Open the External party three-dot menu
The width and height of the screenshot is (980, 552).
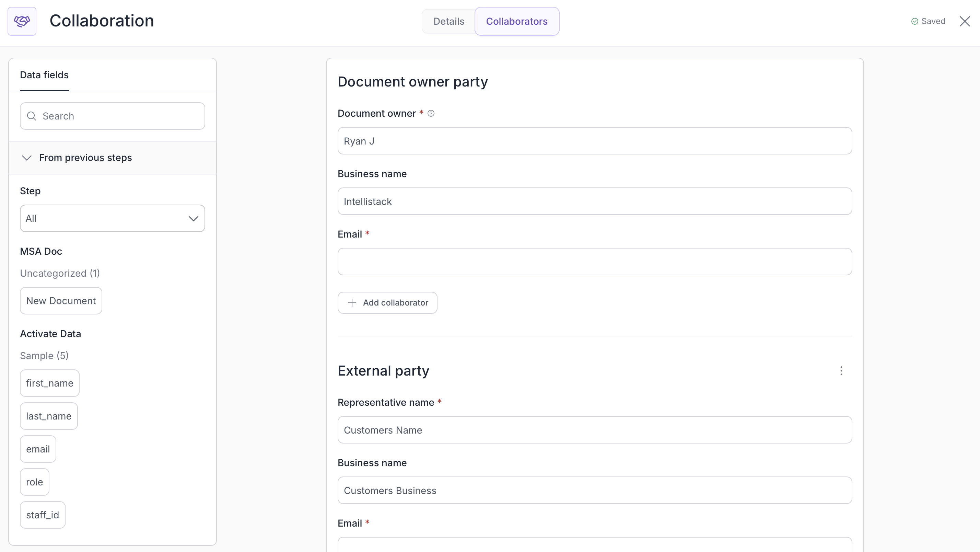841,371
